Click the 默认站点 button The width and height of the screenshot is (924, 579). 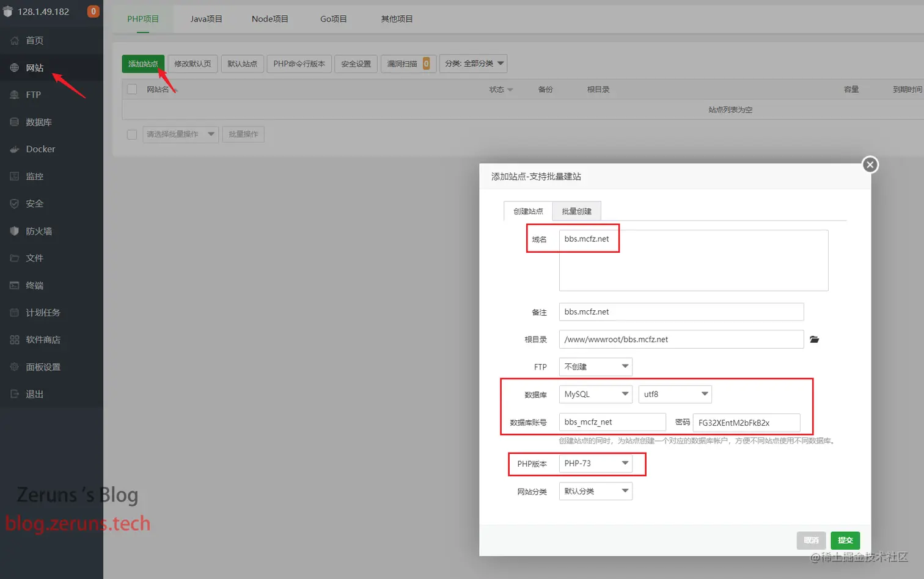pos(242,64)
